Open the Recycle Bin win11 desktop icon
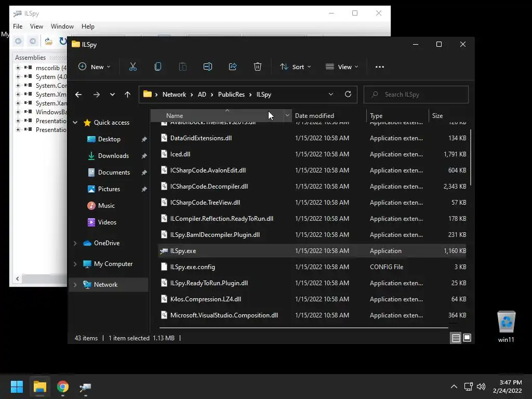 pos(506,326)
